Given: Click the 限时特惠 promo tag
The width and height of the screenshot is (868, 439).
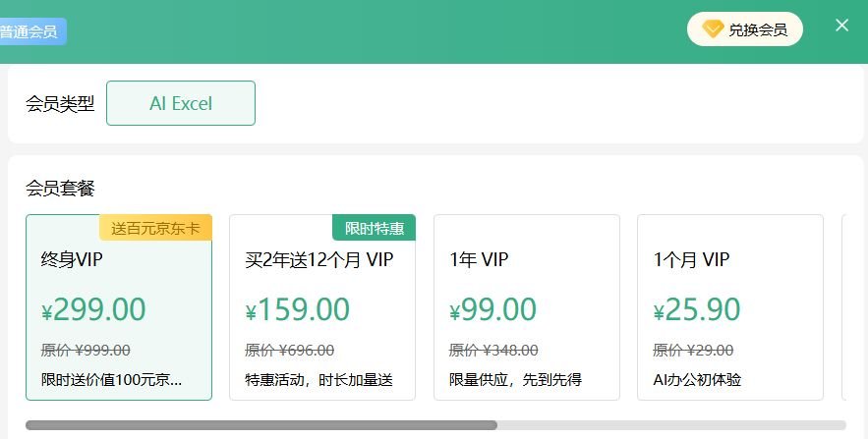Looking at the screenshot, I should coord(375,228).
